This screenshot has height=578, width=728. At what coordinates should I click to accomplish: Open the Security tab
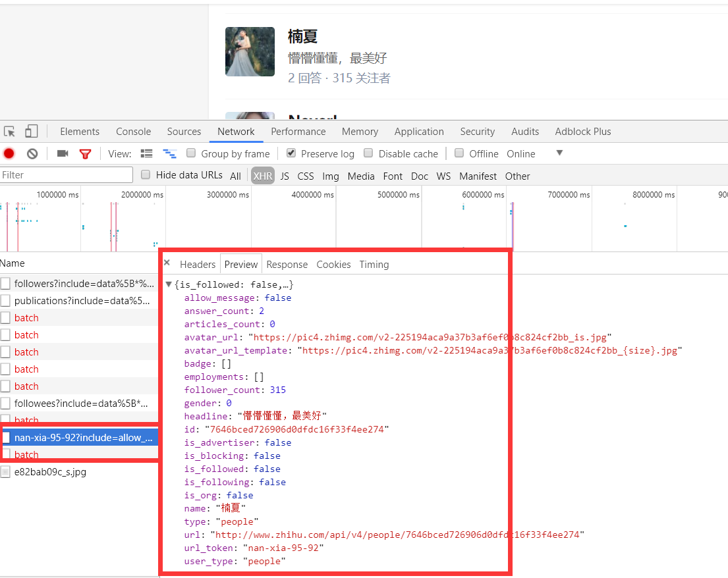[x=477, y=132]
